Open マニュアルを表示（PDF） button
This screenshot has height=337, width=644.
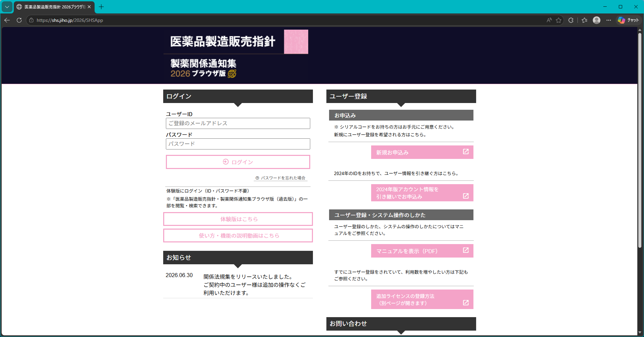422,251
